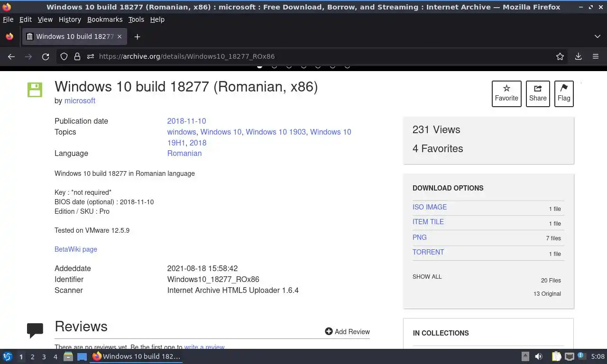Share this archive item

(538, 93)
